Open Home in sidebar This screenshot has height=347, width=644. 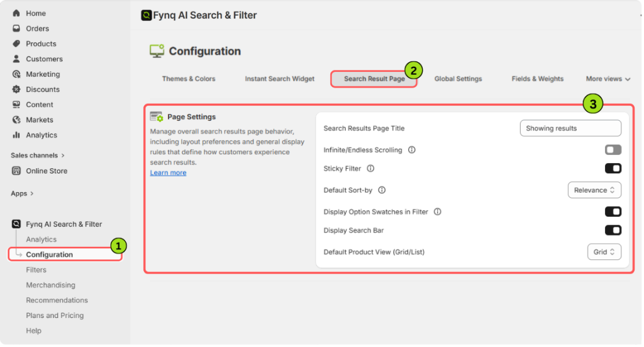(x=36, y=13)
